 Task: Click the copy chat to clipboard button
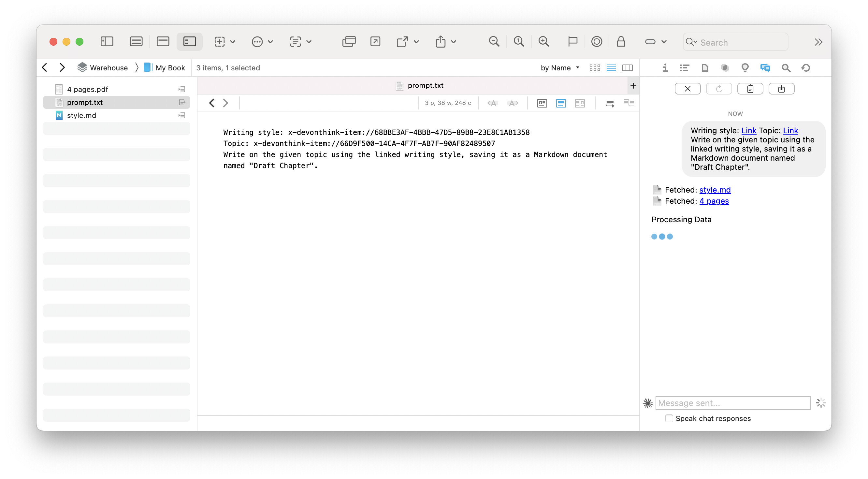coord(750,89)
